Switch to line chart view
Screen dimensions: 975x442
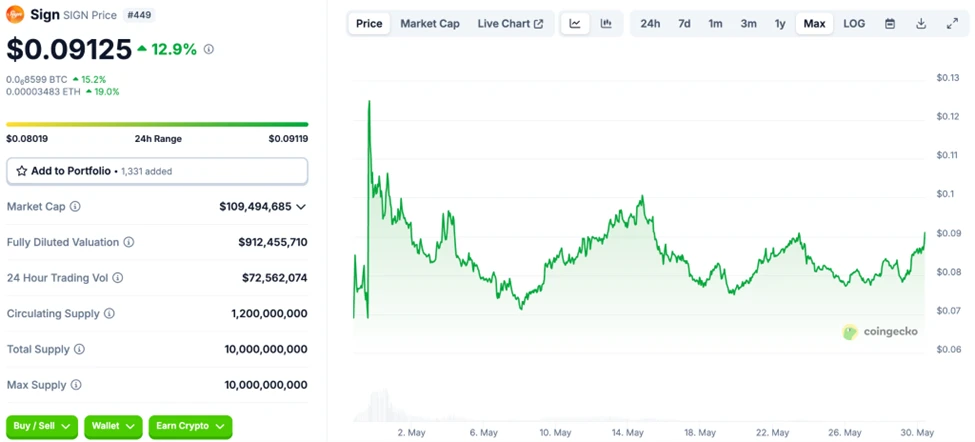(575, 24)
